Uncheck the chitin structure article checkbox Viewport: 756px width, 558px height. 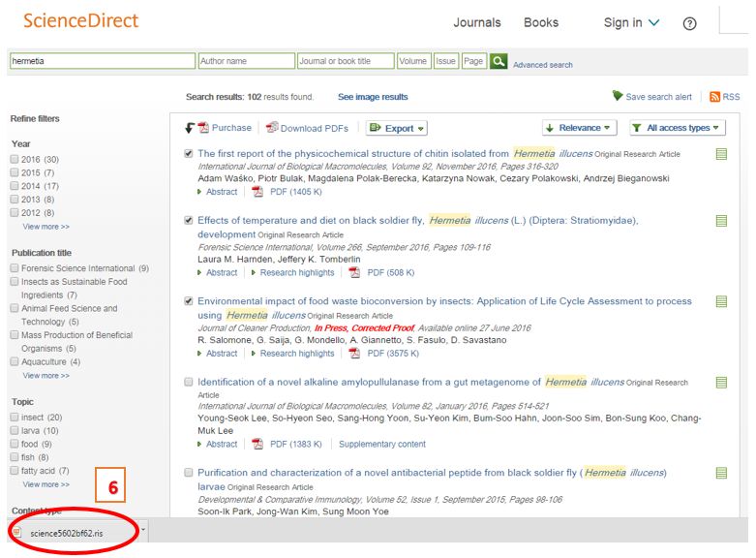tap(189, 153)
